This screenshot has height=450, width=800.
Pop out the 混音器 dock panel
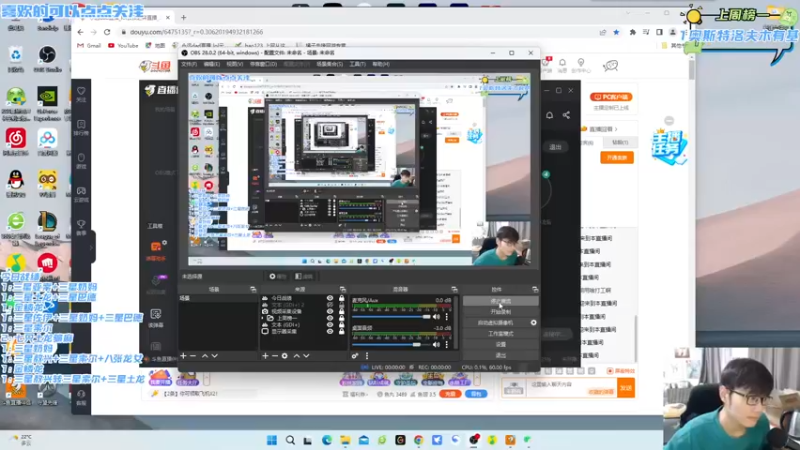tap(454, 289)
